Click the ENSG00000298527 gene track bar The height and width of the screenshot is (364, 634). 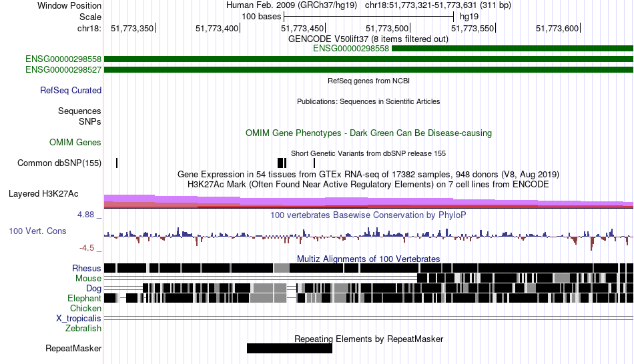(x=368, y=70)
